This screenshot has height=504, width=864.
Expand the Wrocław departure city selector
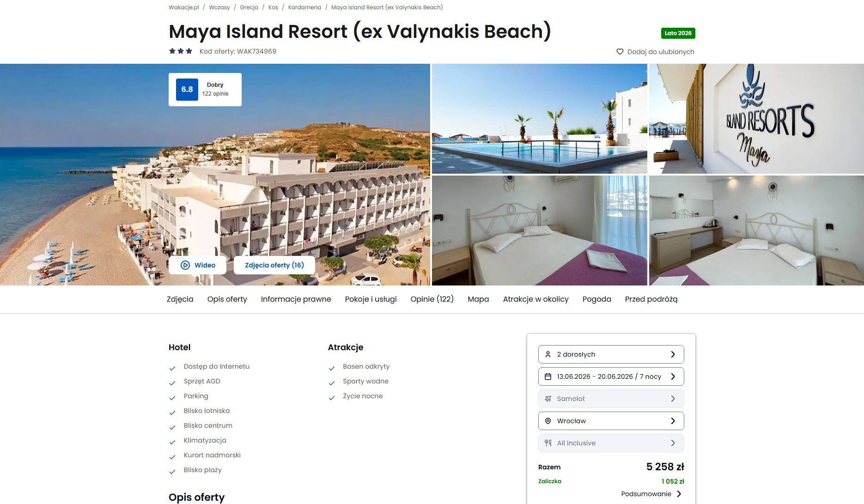point(611,421)
